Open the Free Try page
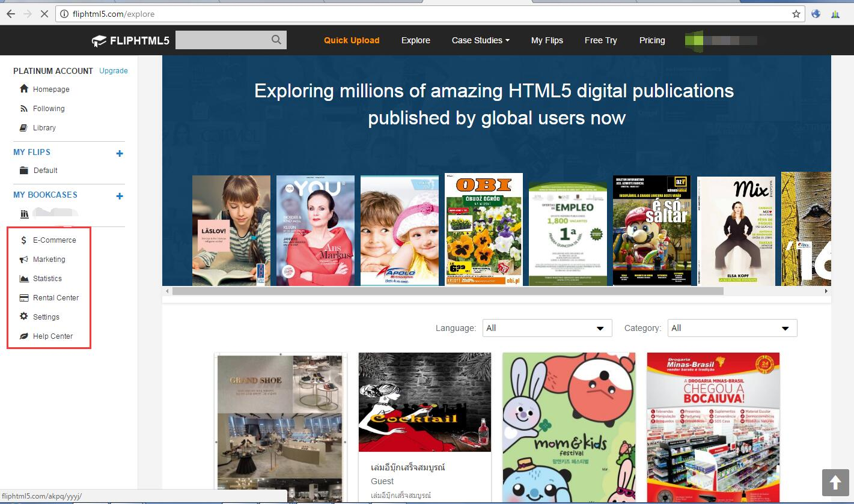The width and height of the screenshot is (854, 504). [601, 40]
